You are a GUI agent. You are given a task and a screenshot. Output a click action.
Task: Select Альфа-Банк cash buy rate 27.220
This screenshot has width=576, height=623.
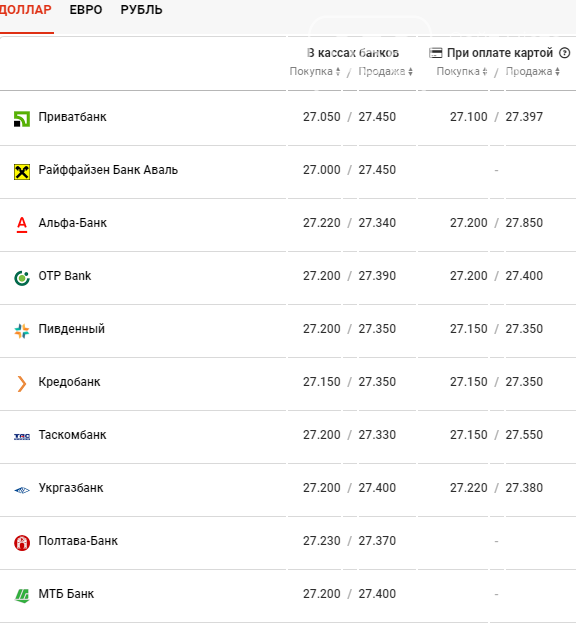pyautogui.click(x=322, y=222)
